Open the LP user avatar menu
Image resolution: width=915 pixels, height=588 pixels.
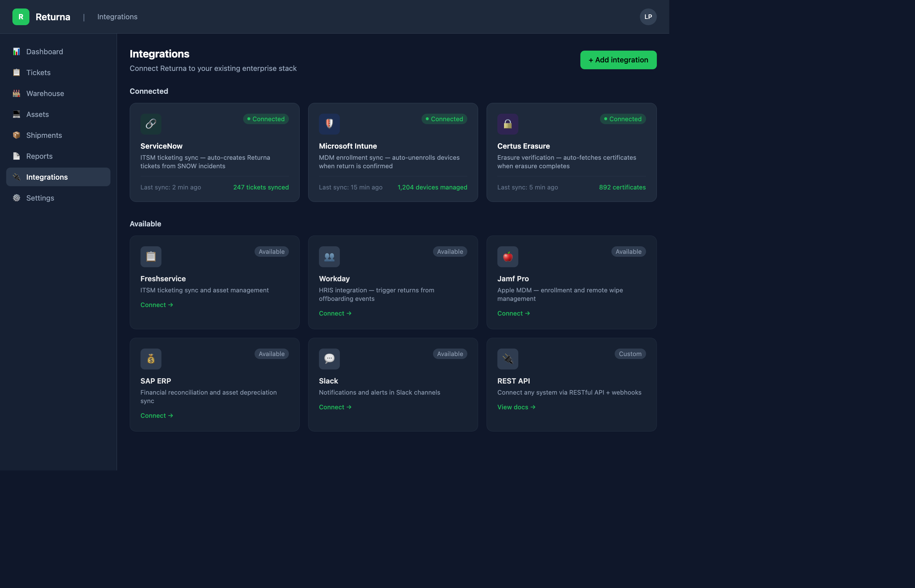[x=648, y=17]
